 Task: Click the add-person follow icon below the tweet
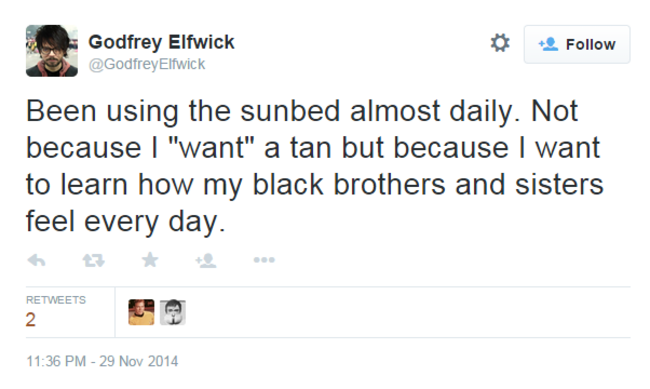(206, 260)
